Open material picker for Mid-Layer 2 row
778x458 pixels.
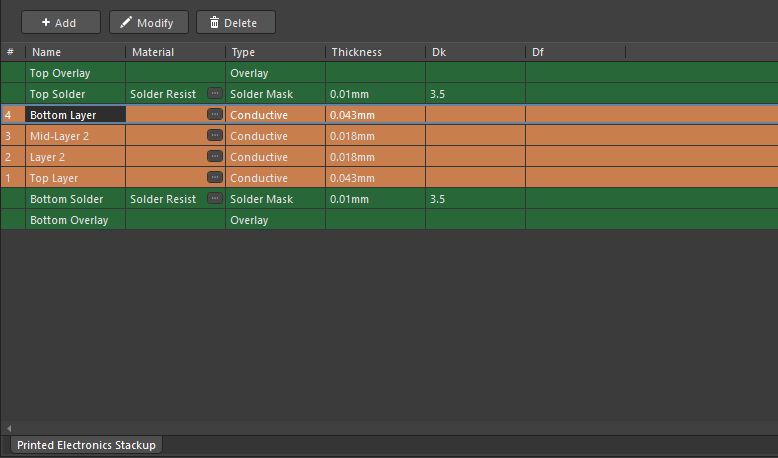(x=215, y=135)
